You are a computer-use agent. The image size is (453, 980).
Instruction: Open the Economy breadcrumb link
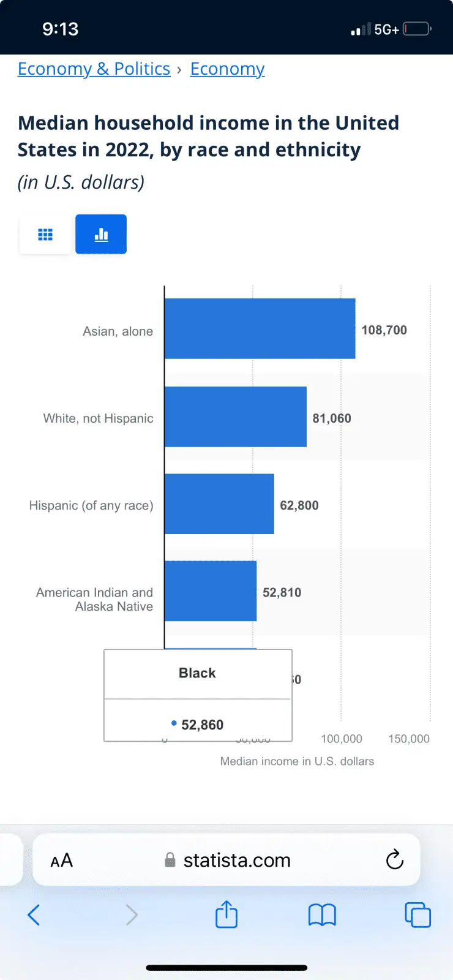(227, 69)
